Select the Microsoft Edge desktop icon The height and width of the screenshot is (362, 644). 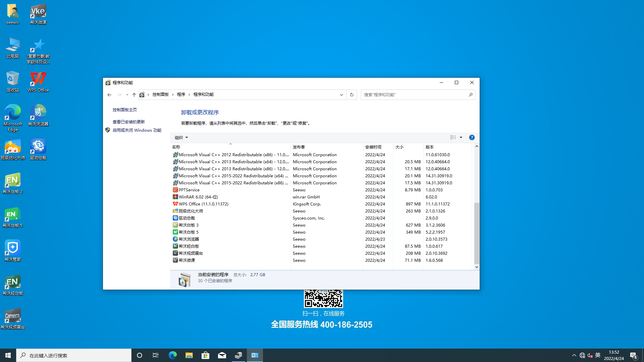[x=13, y=118]
